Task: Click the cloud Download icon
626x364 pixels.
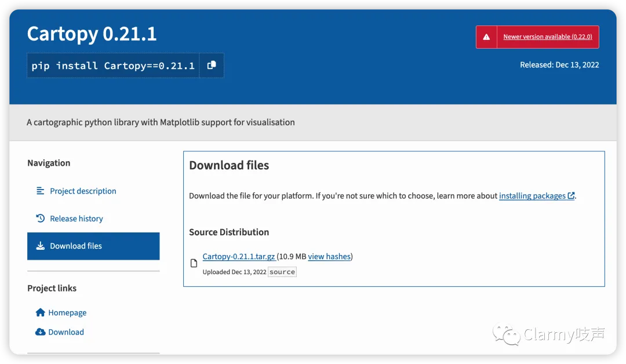Action: [x=41, y=332]
